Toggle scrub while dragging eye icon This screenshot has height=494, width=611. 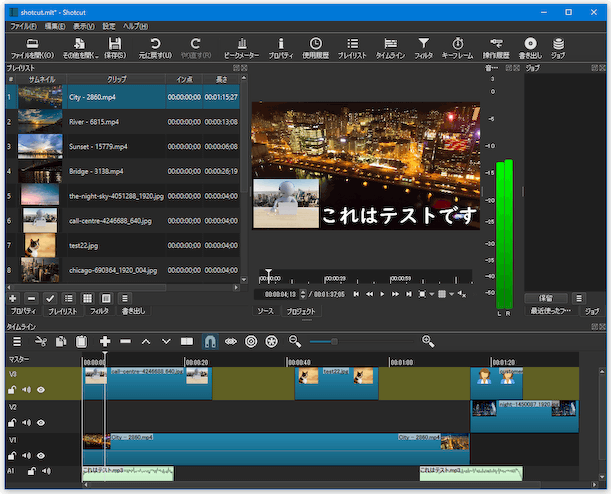tap(231, 342)
